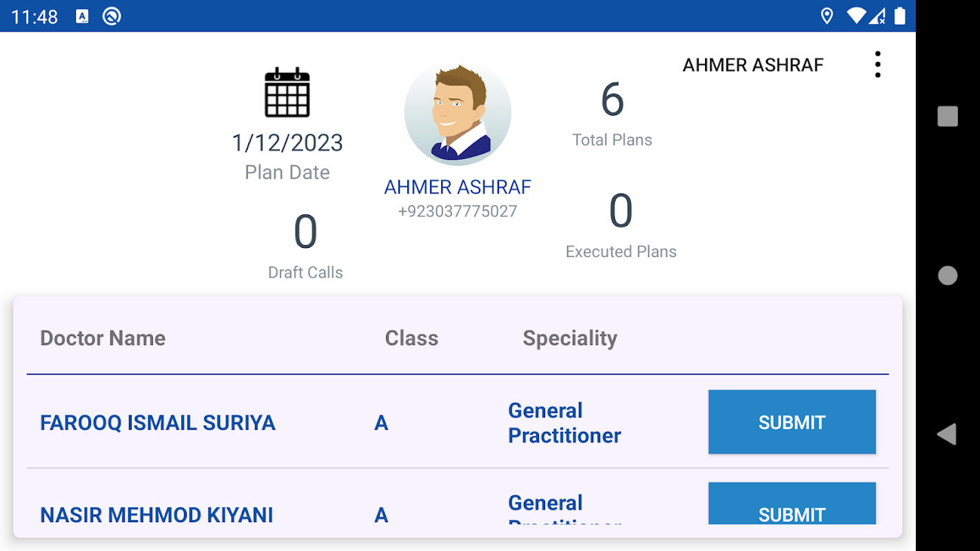Image resolution: width=980 pixels, height=551 pixels.
Task: Select the 1/12/2023 plan date
Action: click(287, 143)
